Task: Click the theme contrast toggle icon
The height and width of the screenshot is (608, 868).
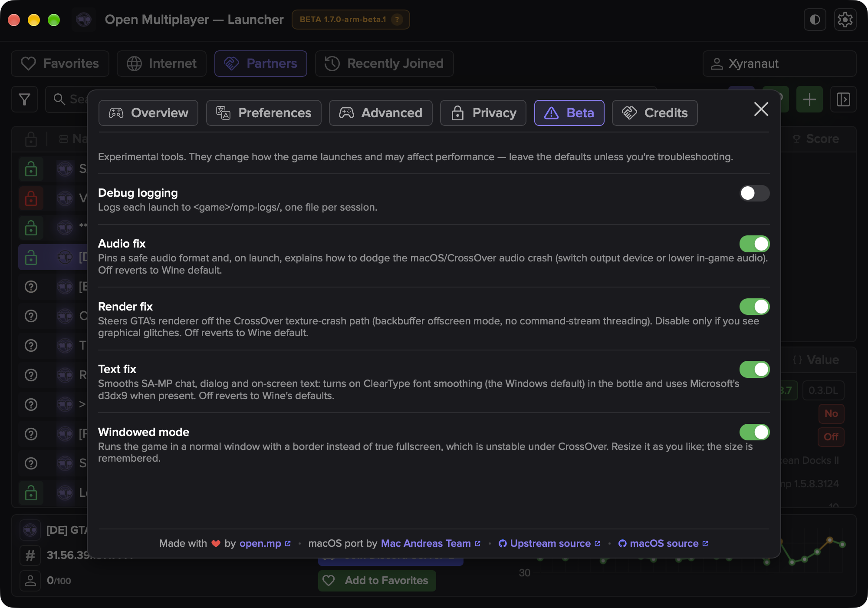Action: pos(815,20)
